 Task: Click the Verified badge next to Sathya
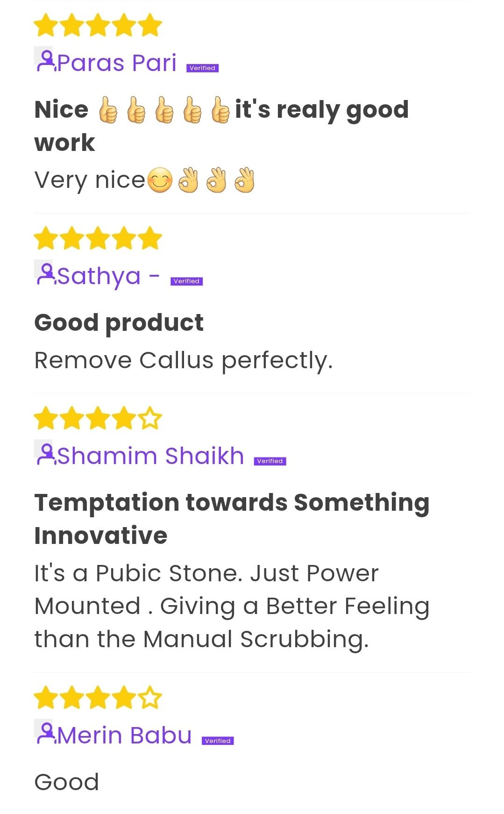(187, 281)
